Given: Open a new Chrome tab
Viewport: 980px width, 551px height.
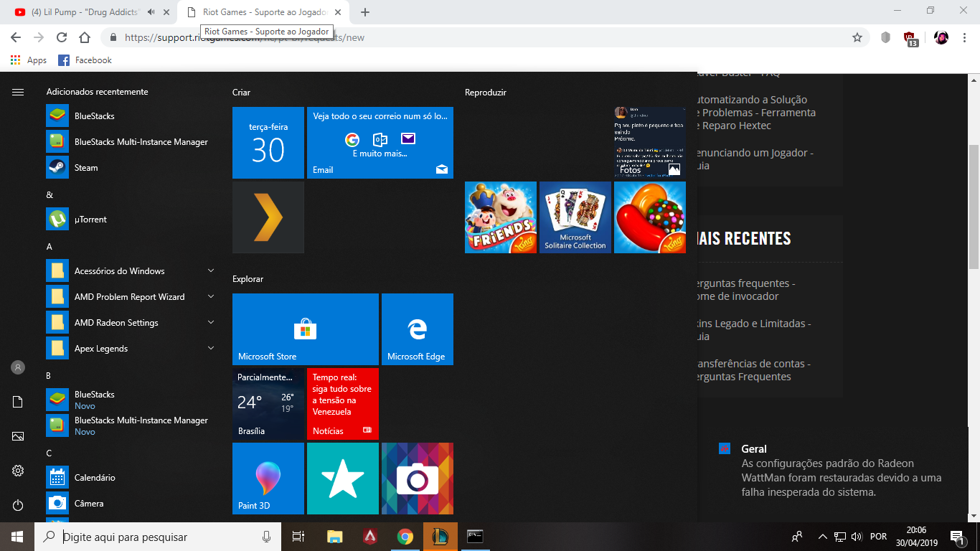Looking at the screenshot, I should click(x=365, y=12).
